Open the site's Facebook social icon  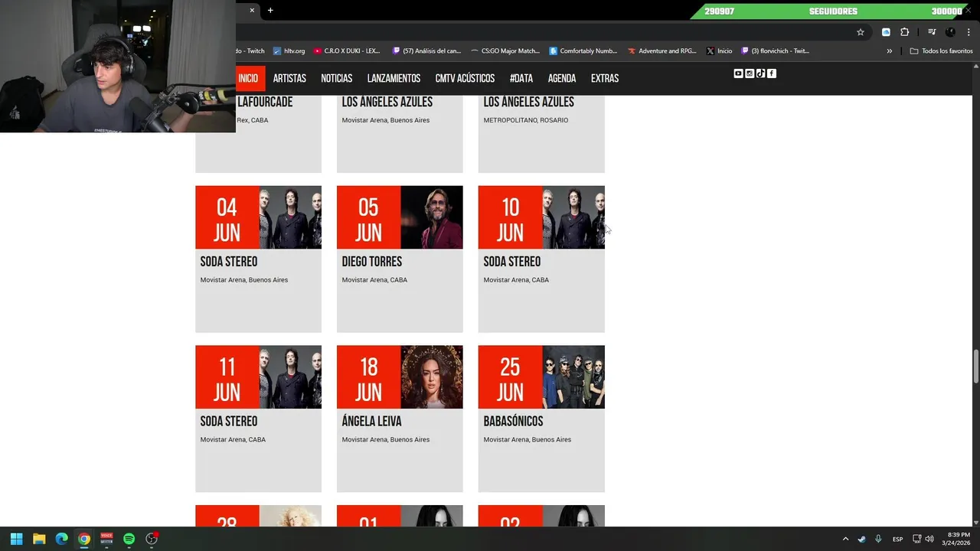[772, 73]
